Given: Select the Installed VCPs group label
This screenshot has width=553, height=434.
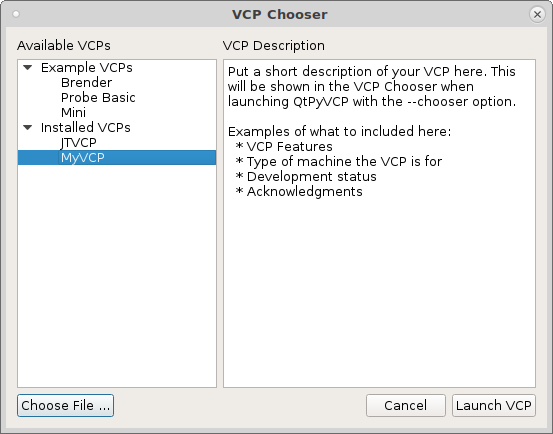Looking at the screenshot, I should click(x=85, y=127).
